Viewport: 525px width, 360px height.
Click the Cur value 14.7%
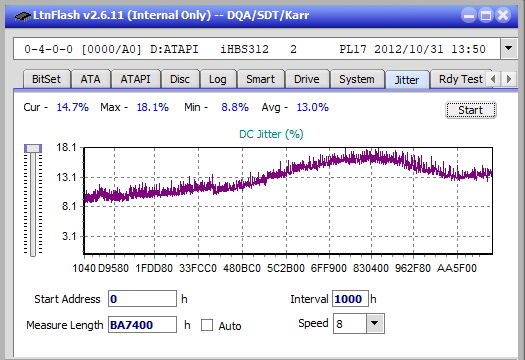click(x=72, y=107)
